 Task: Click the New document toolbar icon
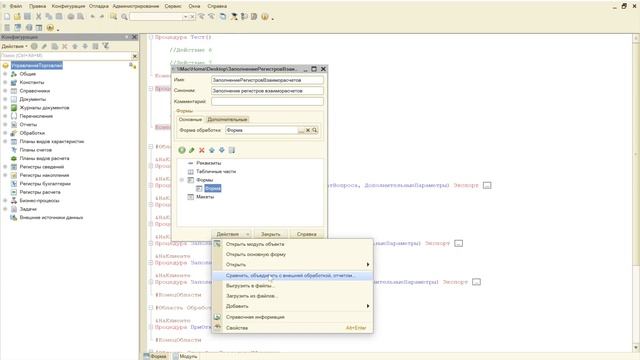(7, 17)
